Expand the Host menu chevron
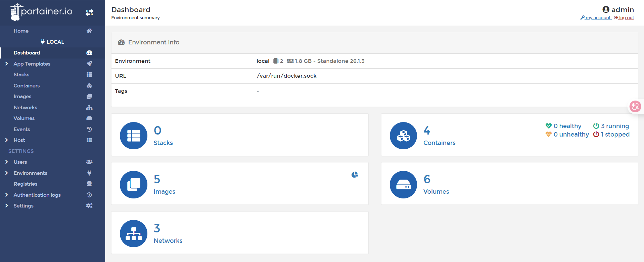 coord(6,140)
